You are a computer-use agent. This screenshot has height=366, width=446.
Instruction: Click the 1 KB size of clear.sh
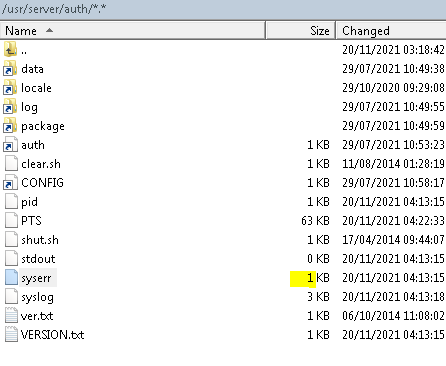(318, 164)
